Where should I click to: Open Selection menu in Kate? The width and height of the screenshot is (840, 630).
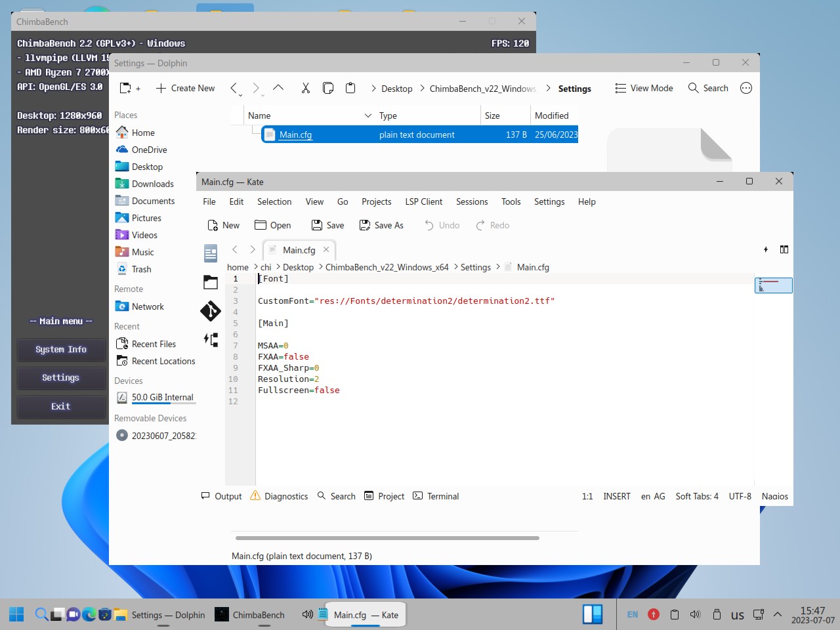pyautogui.click(x=274, y=201)
